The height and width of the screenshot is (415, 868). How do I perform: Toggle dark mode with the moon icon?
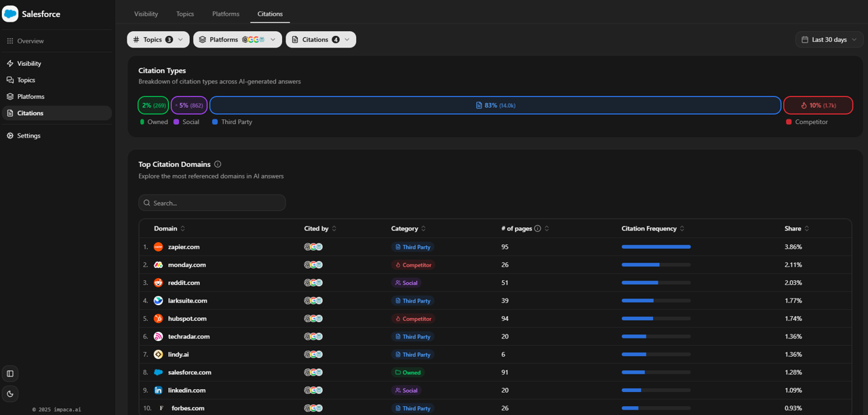click(x=9, y=393)
